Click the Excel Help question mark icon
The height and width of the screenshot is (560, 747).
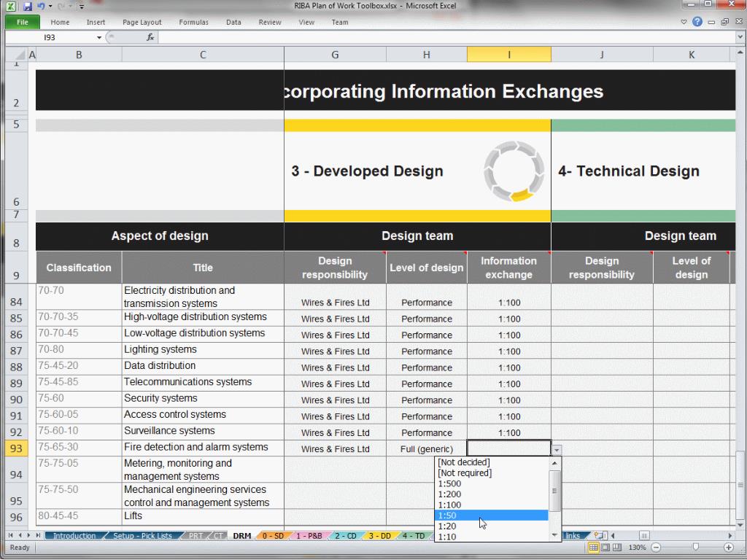tap(697, 21)
